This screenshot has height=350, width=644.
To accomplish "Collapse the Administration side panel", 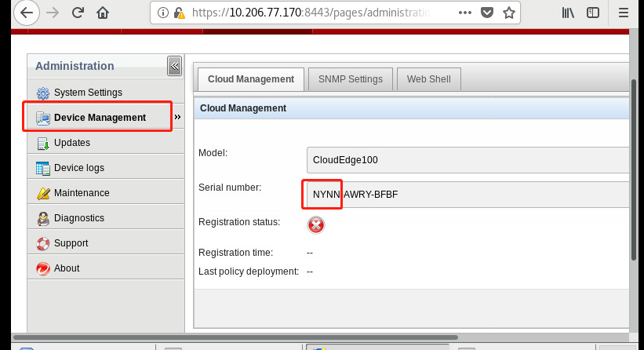I will [175, 66].
